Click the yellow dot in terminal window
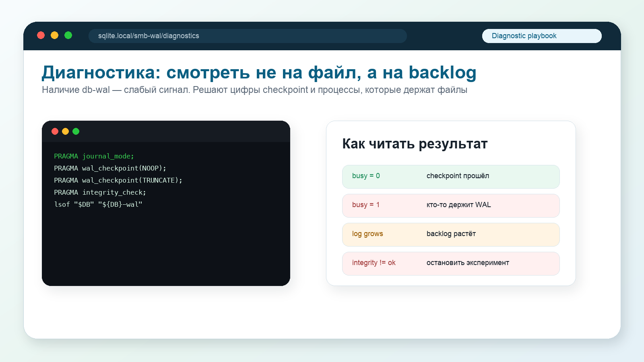 (65, 131)
